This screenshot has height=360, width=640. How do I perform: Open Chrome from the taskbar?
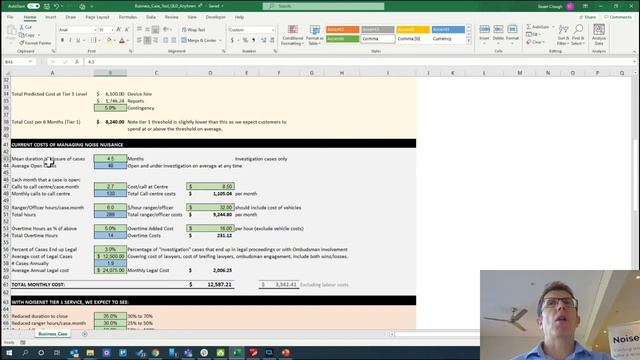(x=156, y=353)
